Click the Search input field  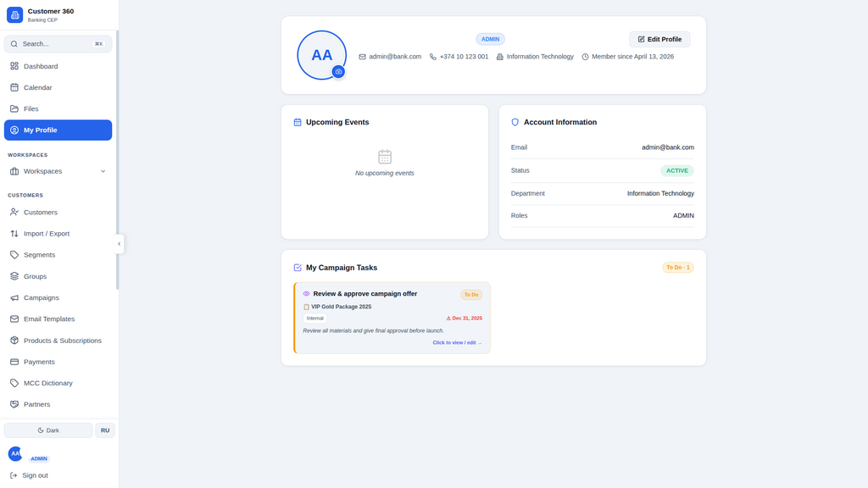tap(58, 44)
